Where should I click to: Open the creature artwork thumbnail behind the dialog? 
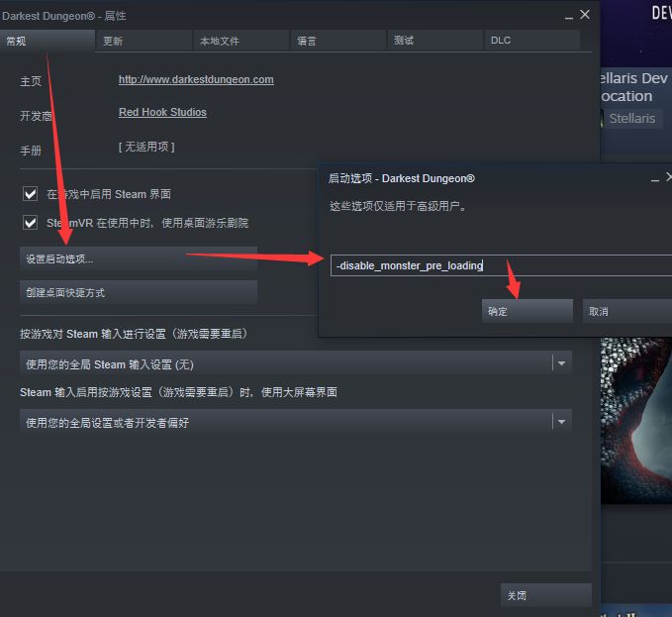point(636,420)
